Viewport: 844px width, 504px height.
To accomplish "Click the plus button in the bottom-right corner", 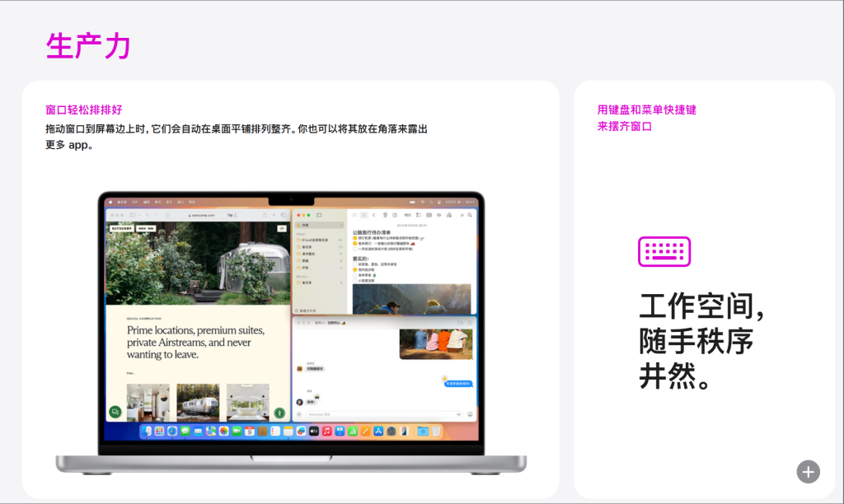I will (x=808, y=471).
